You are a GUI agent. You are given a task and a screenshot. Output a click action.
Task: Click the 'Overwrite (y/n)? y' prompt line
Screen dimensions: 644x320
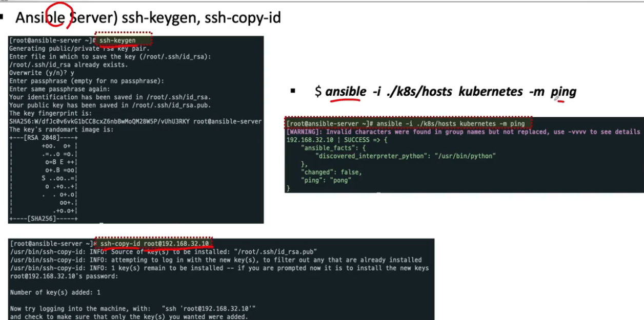[42, 73]
